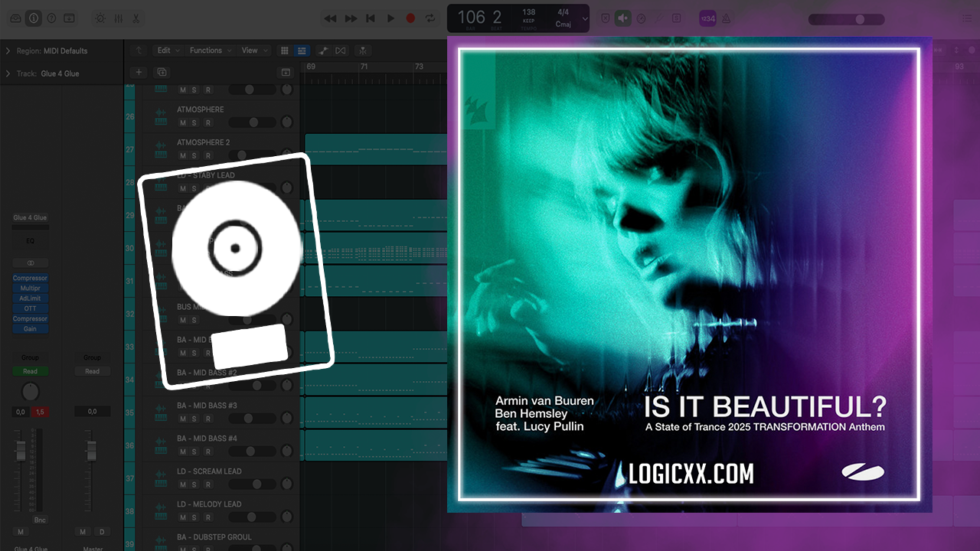This screenshot has width=980, height=551.
Task: Open Quick Help question mark icon
Action: point(51,18)
